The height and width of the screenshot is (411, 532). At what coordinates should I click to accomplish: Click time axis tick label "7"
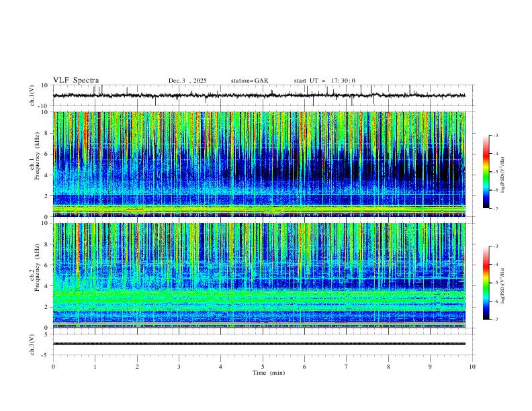347,367
